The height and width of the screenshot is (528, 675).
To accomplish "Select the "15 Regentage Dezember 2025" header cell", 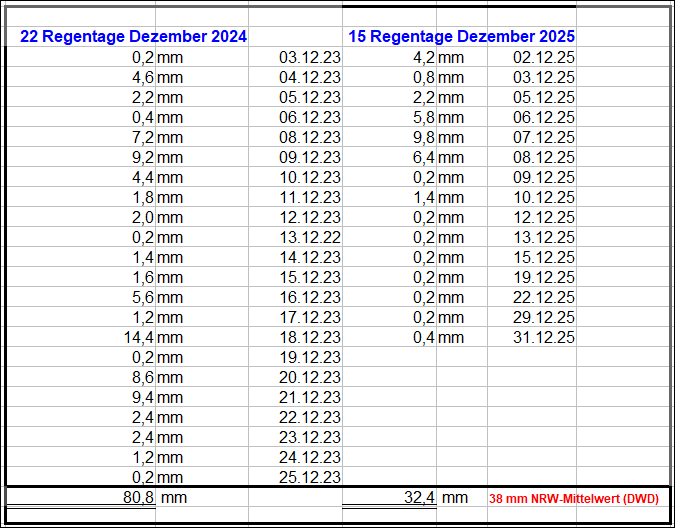I will pyautogui.click(x=461, y=36).
